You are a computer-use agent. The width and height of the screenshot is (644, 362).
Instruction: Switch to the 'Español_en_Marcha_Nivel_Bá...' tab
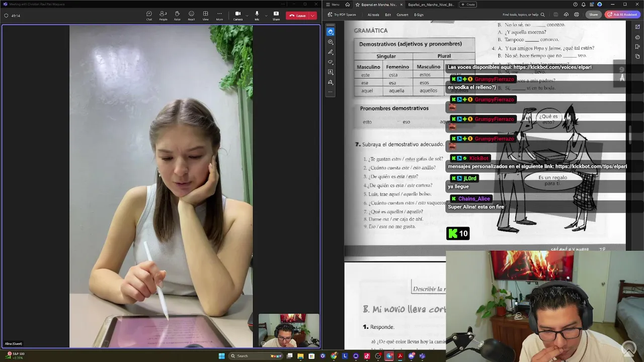tap(431, 5)
